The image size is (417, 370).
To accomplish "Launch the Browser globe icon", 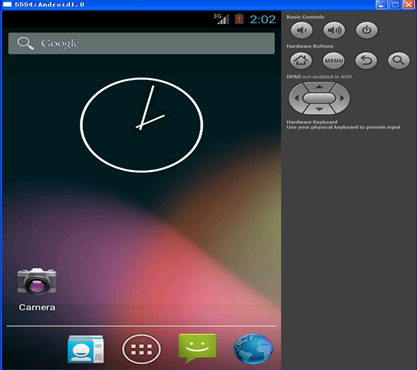I will tap(253, 349).
